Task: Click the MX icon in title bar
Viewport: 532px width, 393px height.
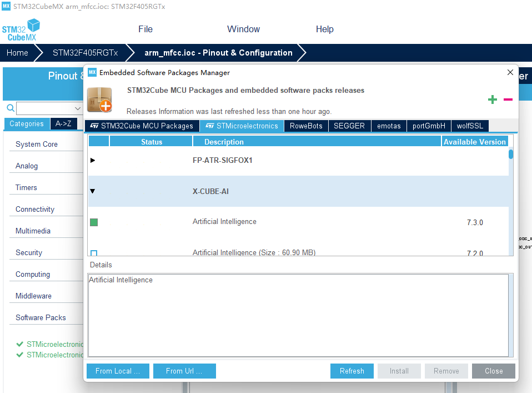Action: click(6, 6)
